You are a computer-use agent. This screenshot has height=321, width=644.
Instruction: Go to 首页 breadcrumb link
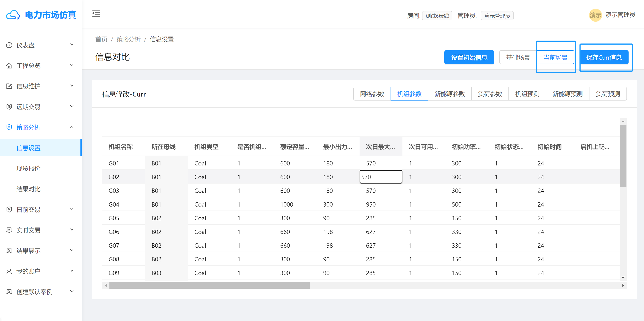[x=101, y=39]
